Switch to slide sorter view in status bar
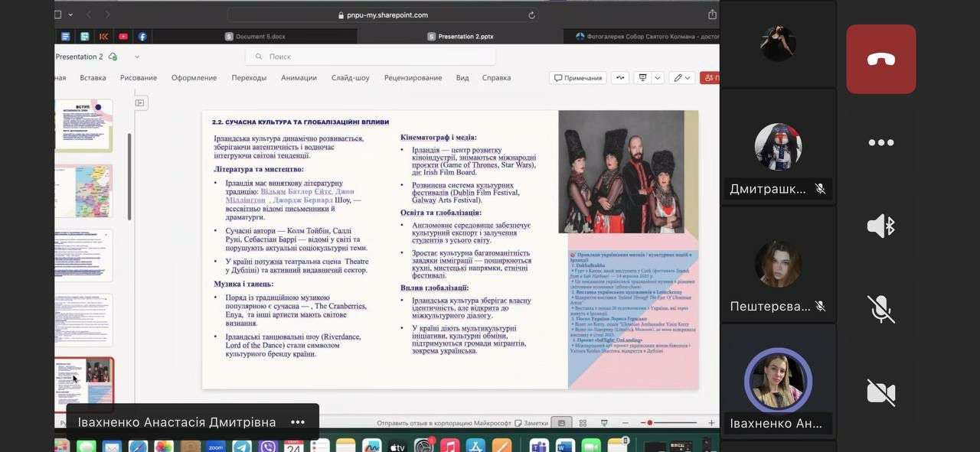Screen dimensions: 980x452 (583, 423)
